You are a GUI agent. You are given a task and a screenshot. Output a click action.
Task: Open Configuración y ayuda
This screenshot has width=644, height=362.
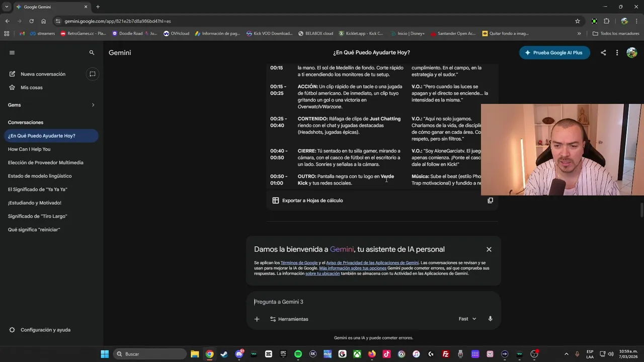(40, 330)
